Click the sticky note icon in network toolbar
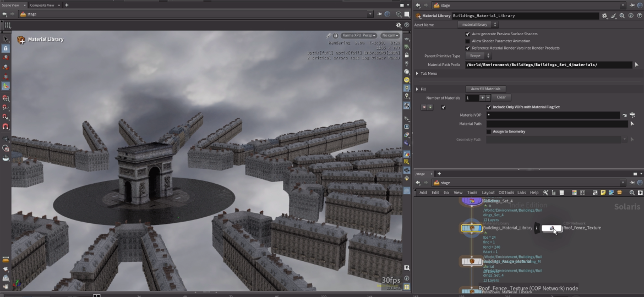Screen dimensions: 644x297 click(x=603, y=193)
